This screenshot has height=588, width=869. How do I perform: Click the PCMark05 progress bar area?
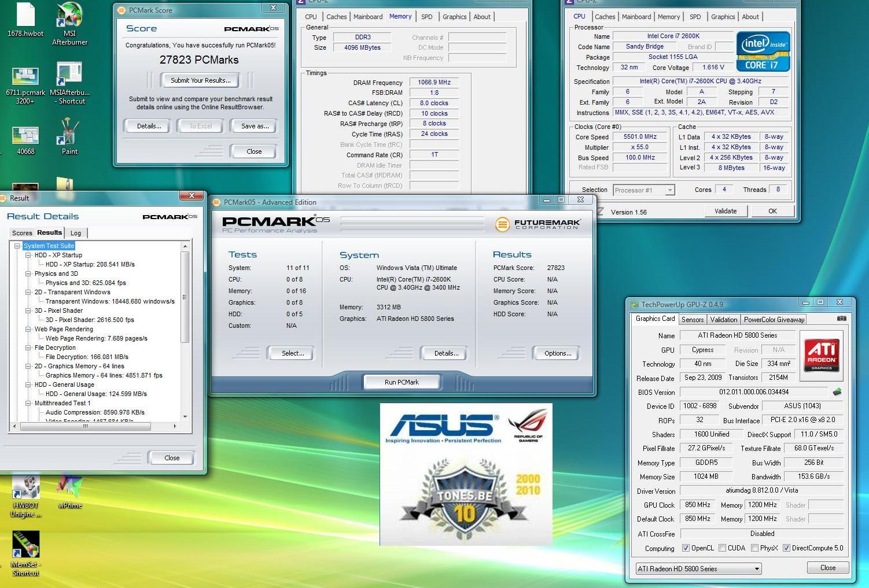click(412, 224)
